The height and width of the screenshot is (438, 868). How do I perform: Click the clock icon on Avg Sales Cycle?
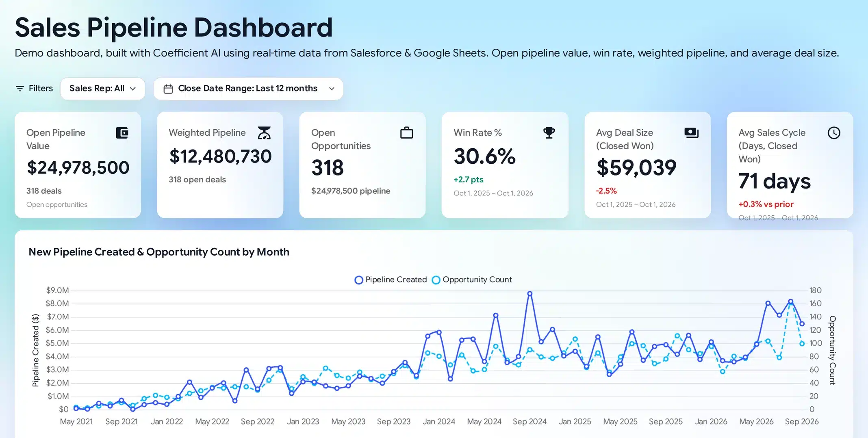click(x=834, y=133)
